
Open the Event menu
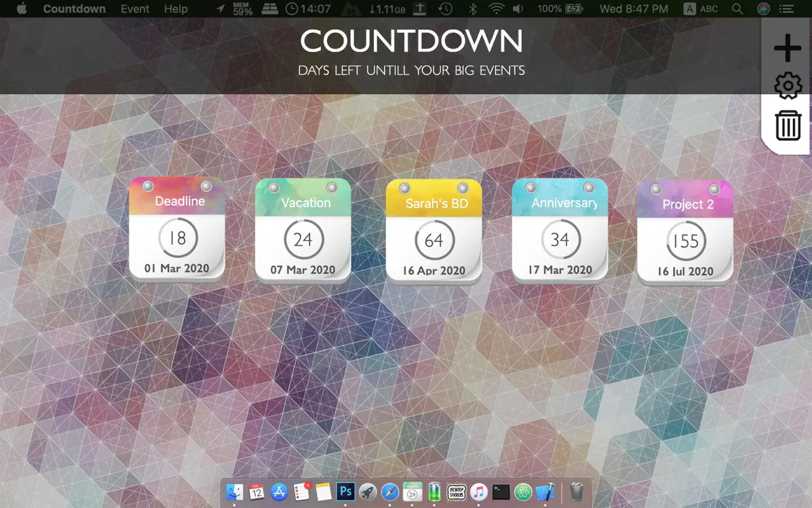coord(134,9)
